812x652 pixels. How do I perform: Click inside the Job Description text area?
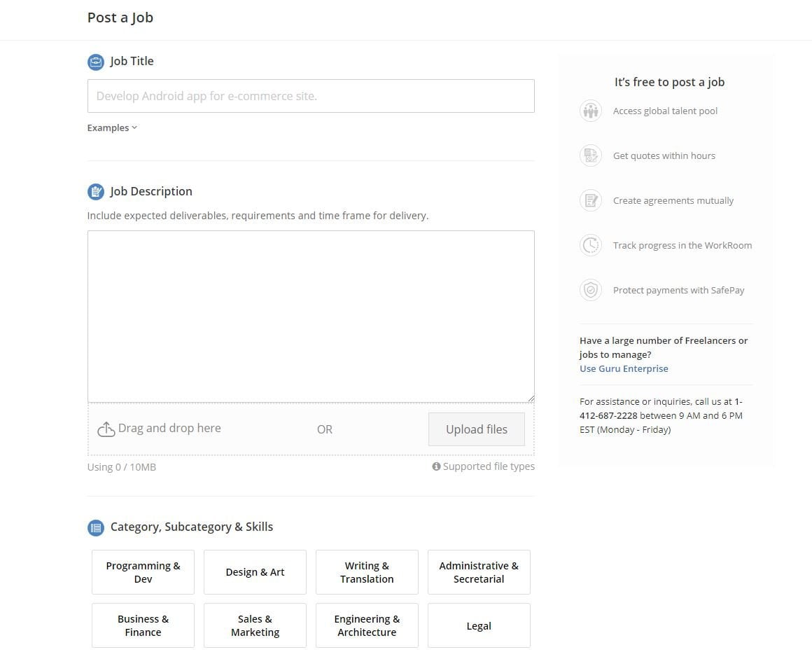tap(311, 316)
